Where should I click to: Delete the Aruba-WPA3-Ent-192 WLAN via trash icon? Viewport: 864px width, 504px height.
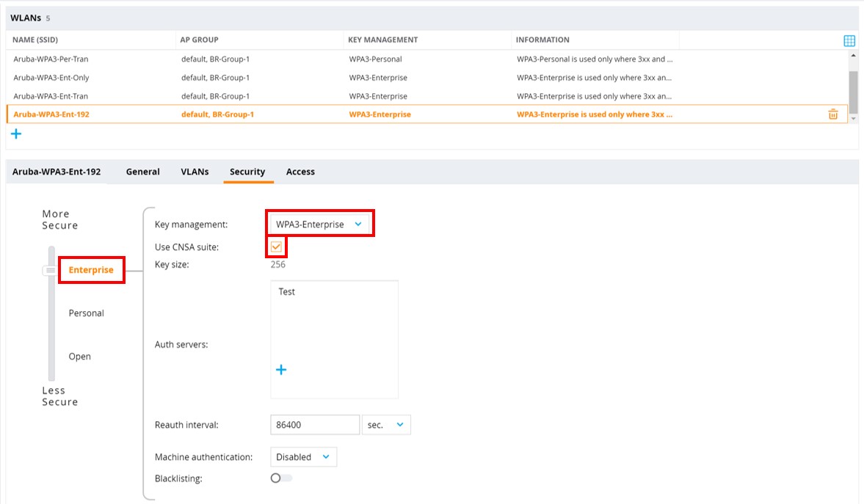pos(833,114)
